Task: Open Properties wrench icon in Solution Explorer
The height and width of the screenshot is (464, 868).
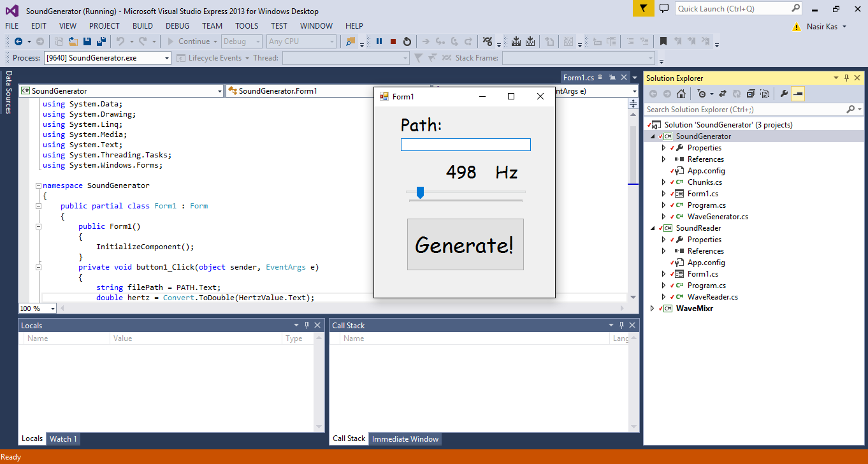Action: tap(784, 94)
